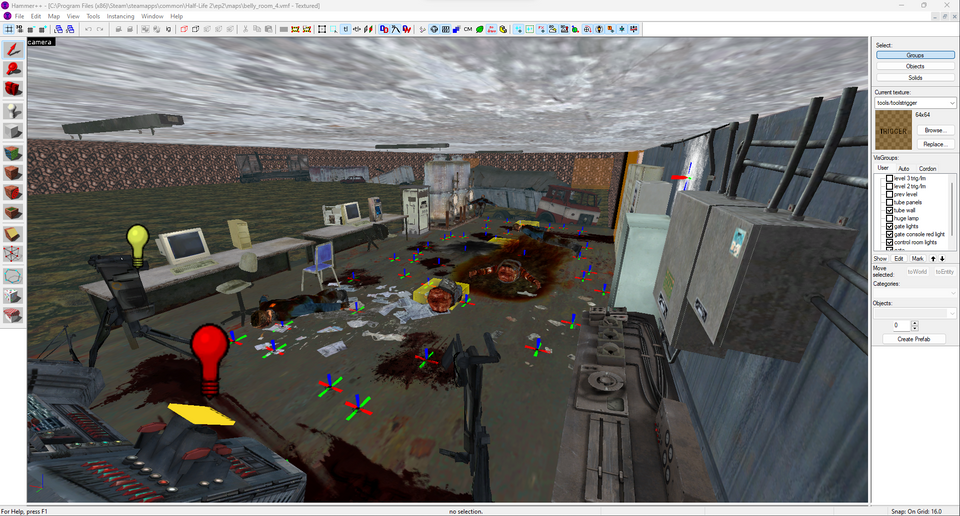Viewport: 960px width, 516px height.
Task: Click the visgroup Edit button
Action: click(898, 258)
